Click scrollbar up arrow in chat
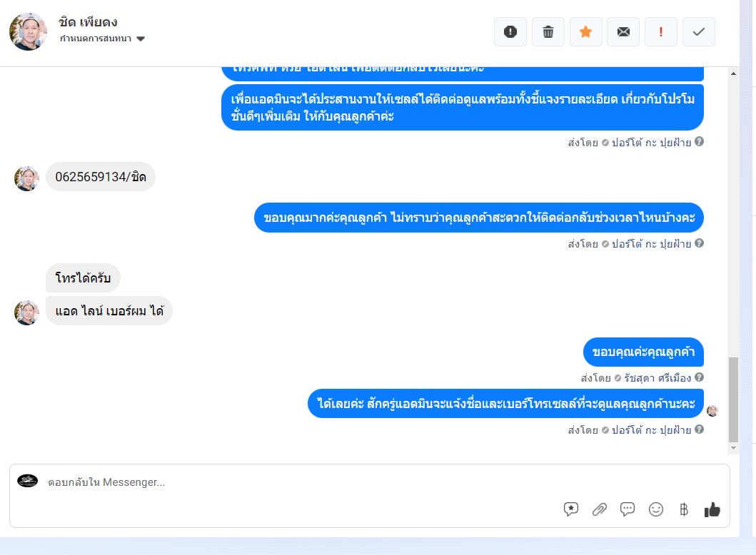Viewport: 756px width, 555px height. 733,73
